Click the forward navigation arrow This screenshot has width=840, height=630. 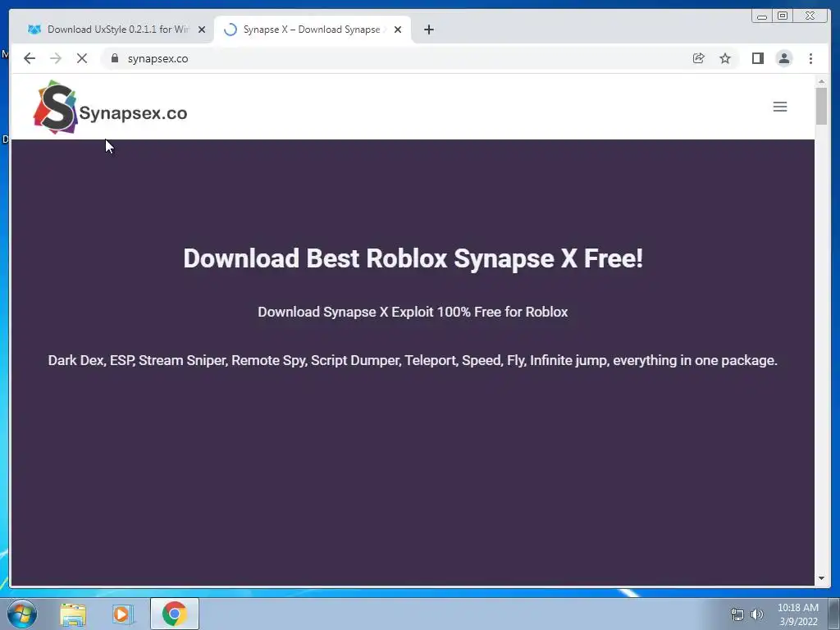tap(56, 58)
